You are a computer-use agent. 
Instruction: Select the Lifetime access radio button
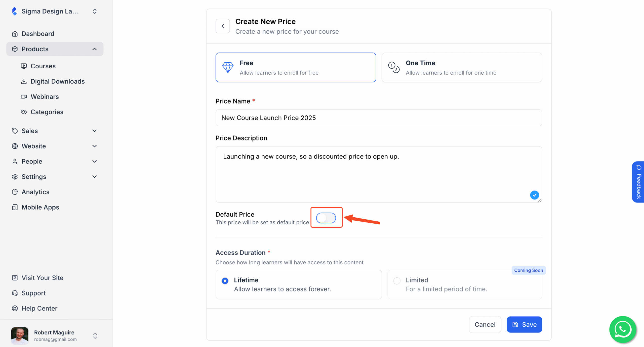(225, 281)
